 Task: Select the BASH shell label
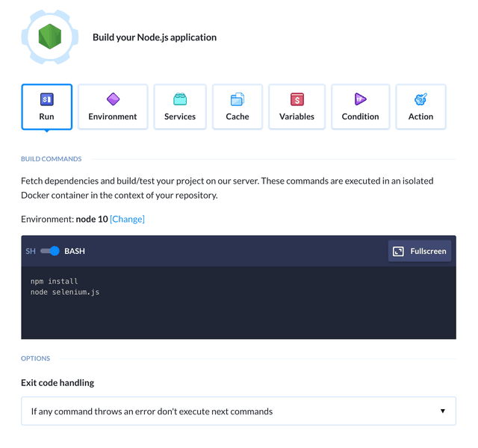tap(75, 251)
